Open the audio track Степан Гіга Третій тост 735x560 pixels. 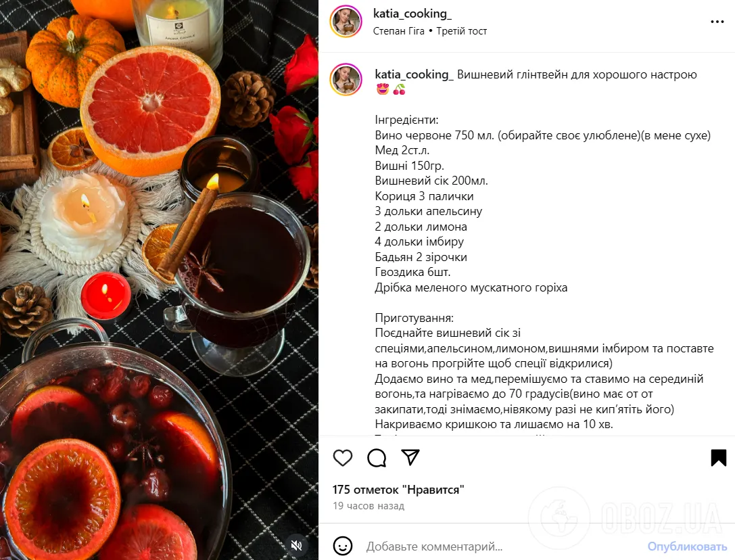[430, 31]
